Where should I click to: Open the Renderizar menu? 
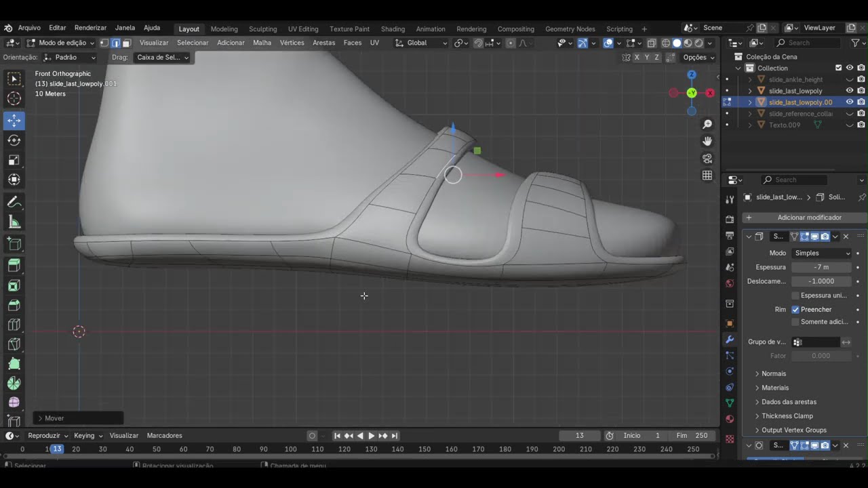(x=90, y=28)
